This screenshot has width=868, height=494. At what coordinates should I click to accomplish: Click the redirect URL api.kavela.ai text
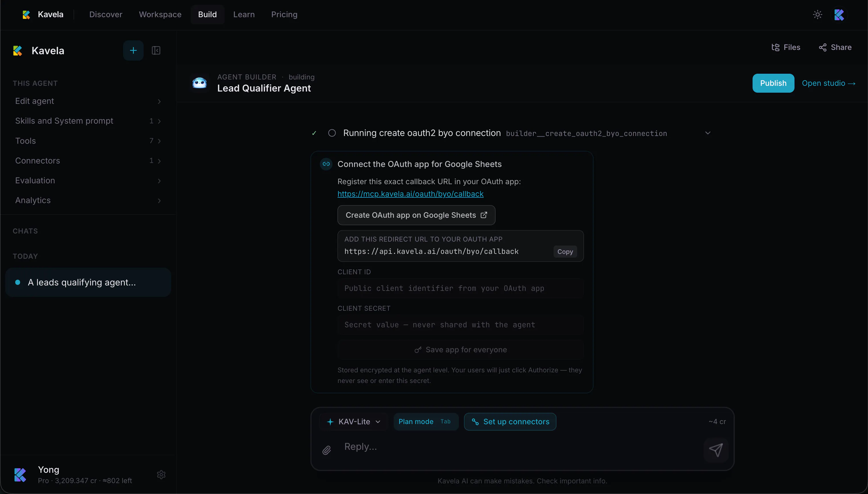tap(431, 251)
